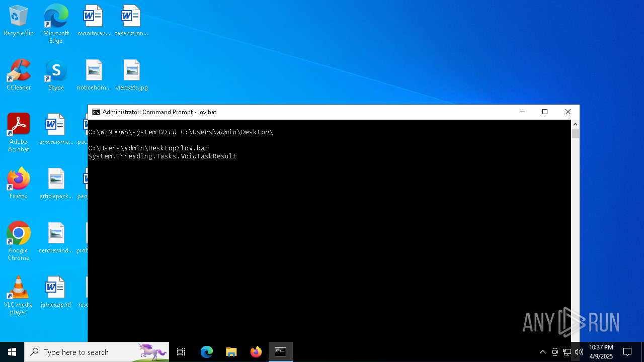The width and height of the screenshot is (644, 362).
Task: Click the taskbar clock showing 10:37 PM
Action: coord(601,352)
